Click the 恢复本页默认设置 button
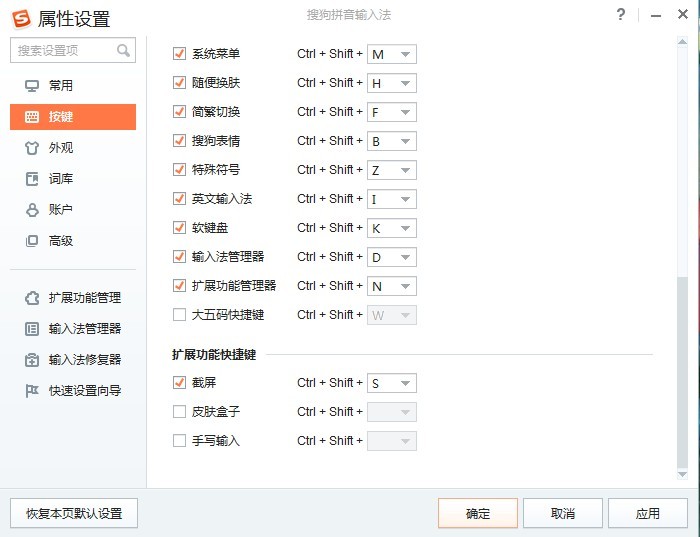The width and height of the screenshot is (700, 537). (74, 513)
